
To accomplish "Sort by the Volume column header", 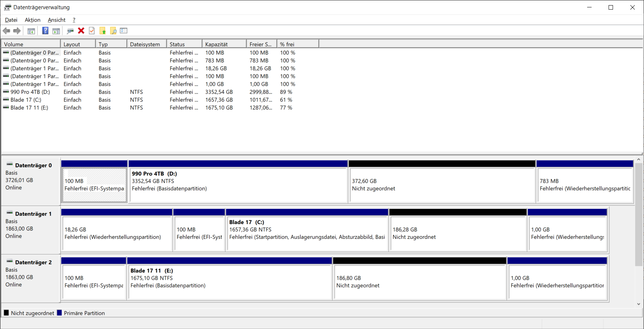I will point(31,44).
